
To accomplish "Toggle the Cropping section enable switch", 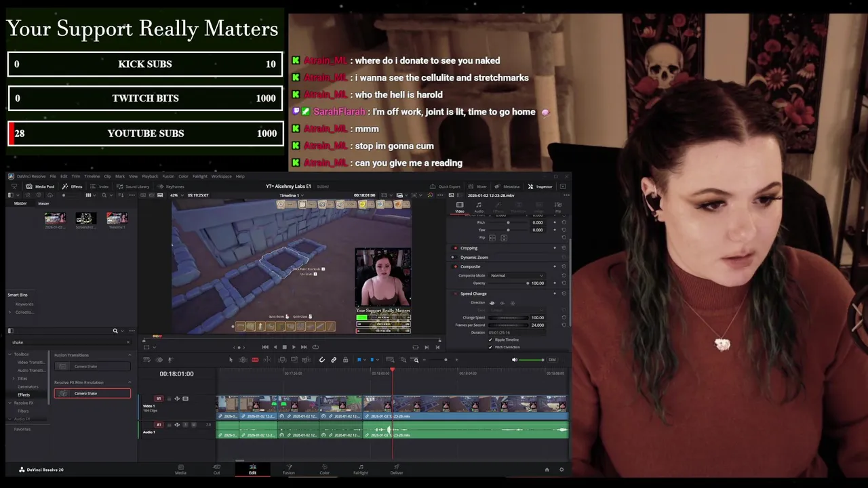I will click(454, 248).
